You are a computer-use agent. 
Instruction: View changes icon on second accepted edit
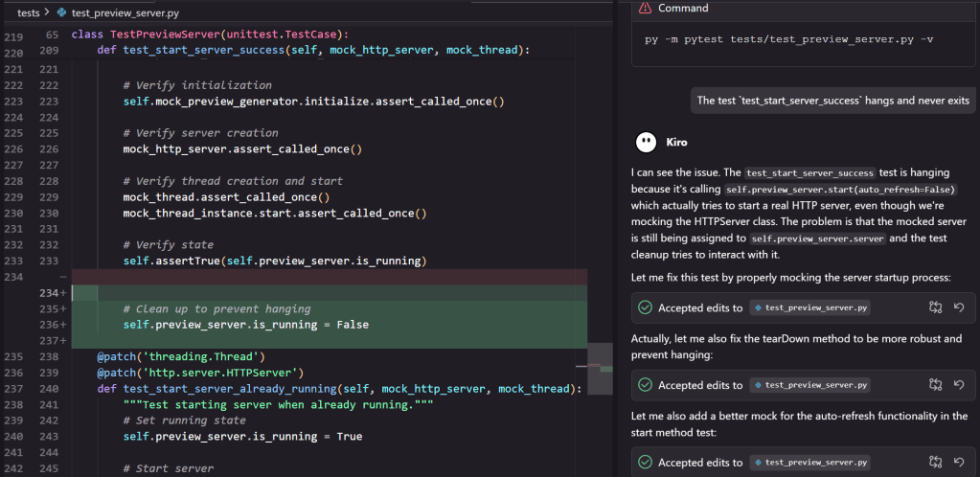936,385
